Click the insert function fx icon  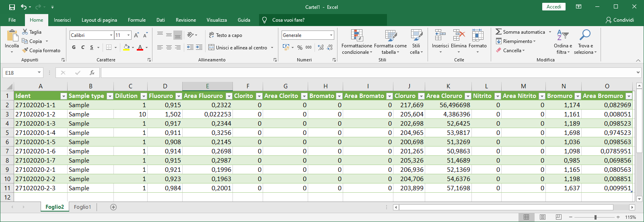[x=92, y=73]
